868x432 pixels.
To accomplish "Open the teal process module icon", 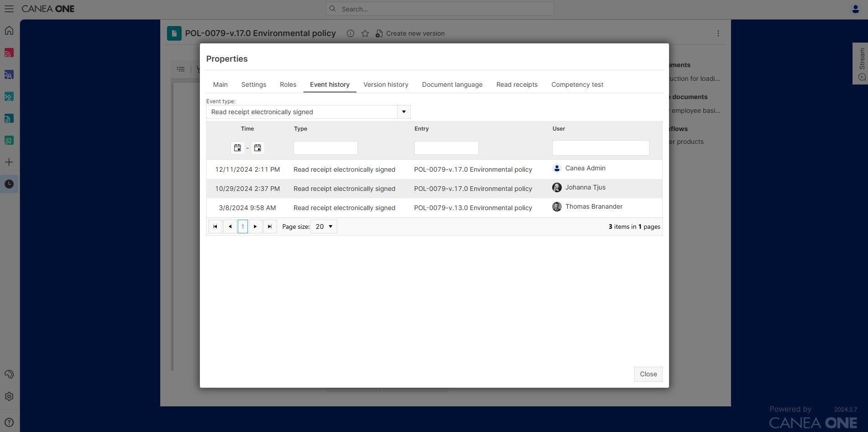I will pos(9,96).
